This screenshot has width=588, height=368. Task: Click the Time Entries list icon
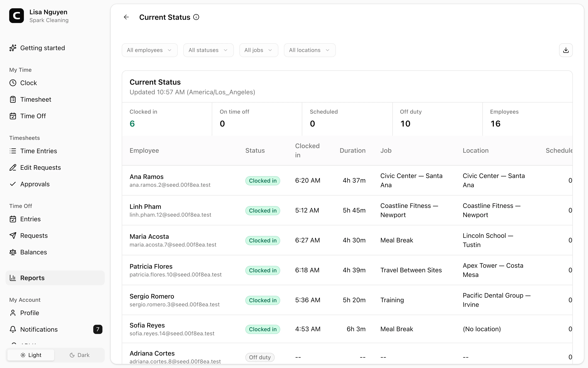pos(13,151)
